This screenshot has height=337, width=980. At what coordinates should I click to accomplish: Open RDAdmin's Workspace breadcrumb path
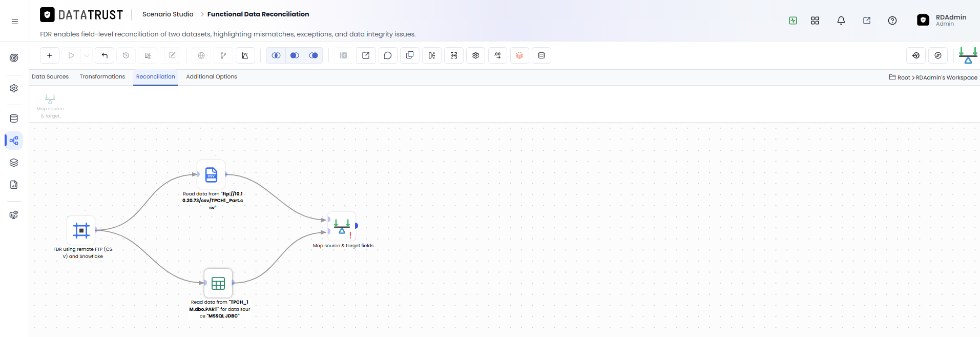947,77
